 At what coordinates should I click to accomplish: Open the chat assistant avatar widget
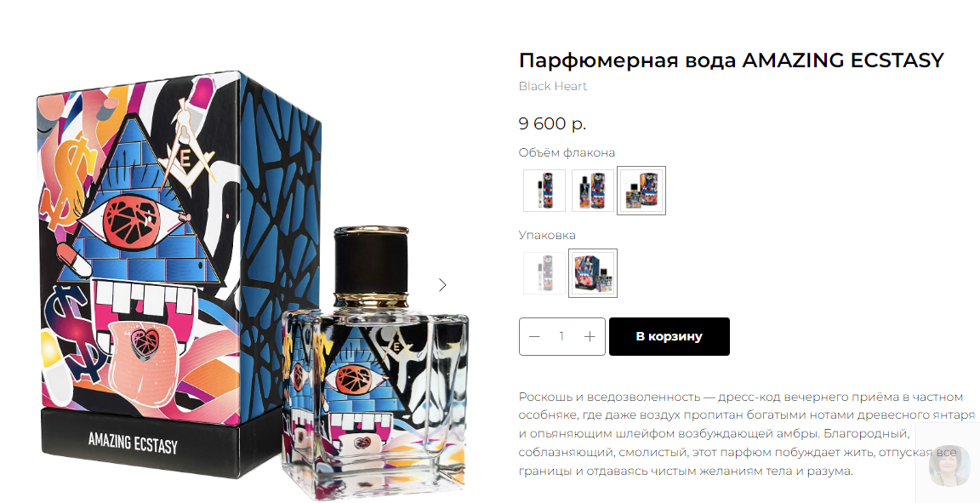[x=949, y=465]
